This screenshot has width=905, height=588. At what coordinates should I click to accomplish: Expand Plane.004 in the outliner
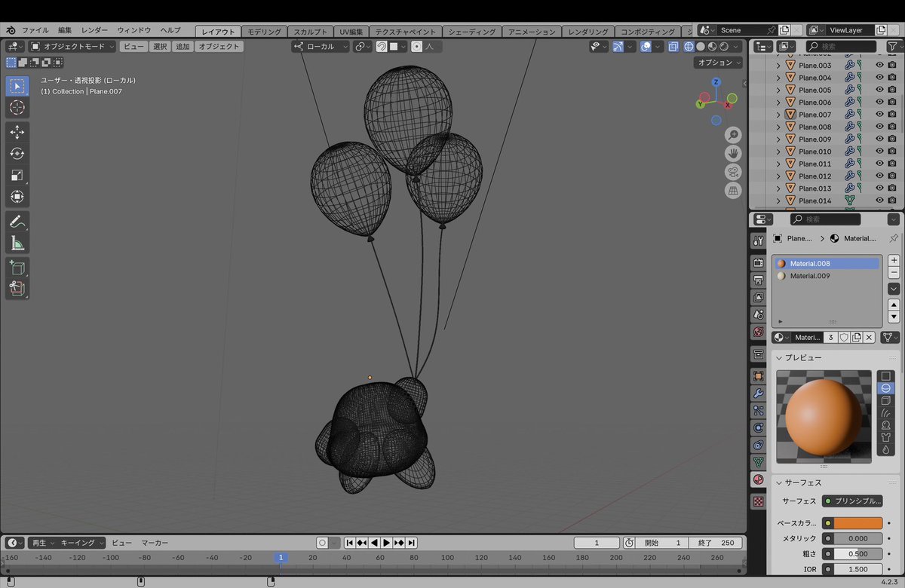pos(778,78)
